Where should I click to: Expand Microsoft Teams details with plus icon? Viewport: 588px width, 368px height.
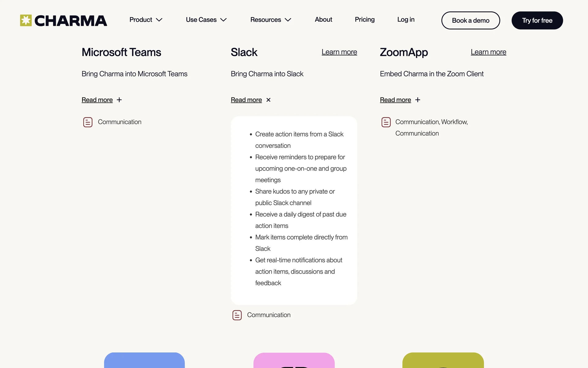point(119,100)
